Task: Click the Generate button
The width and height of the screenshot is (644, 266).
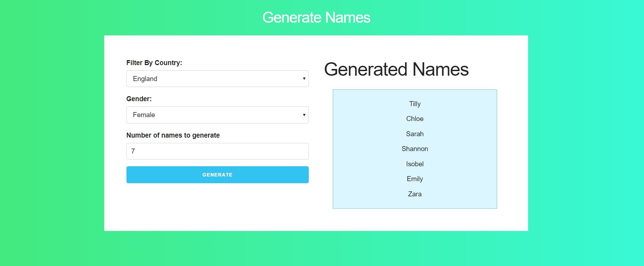Action: (x=217, y=174)
